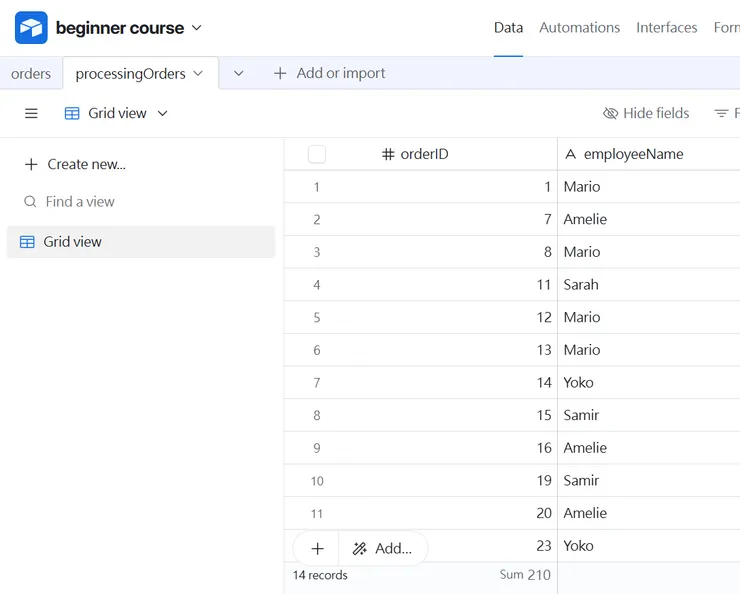Viewport: 740px width, 594px height.
Task: Check the select-all records checkbox
Action: pyautogui.click(x=317, y=154)
